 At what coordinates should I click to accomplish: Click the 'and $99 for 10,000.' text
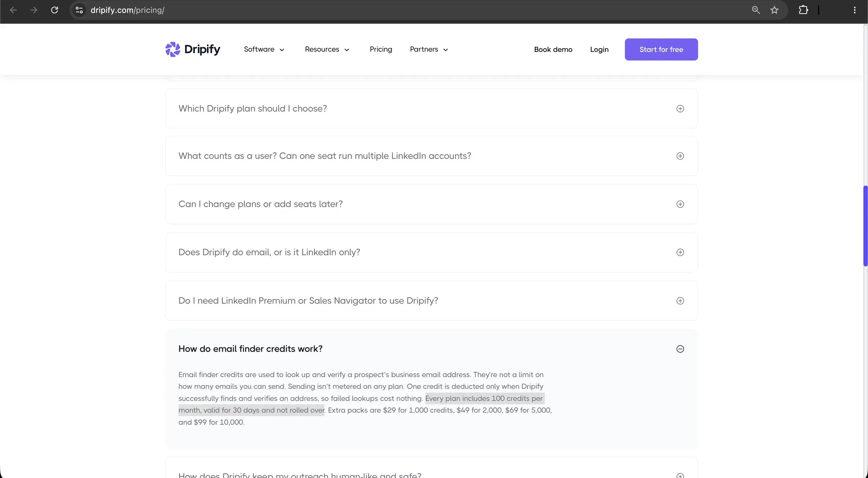212,422
